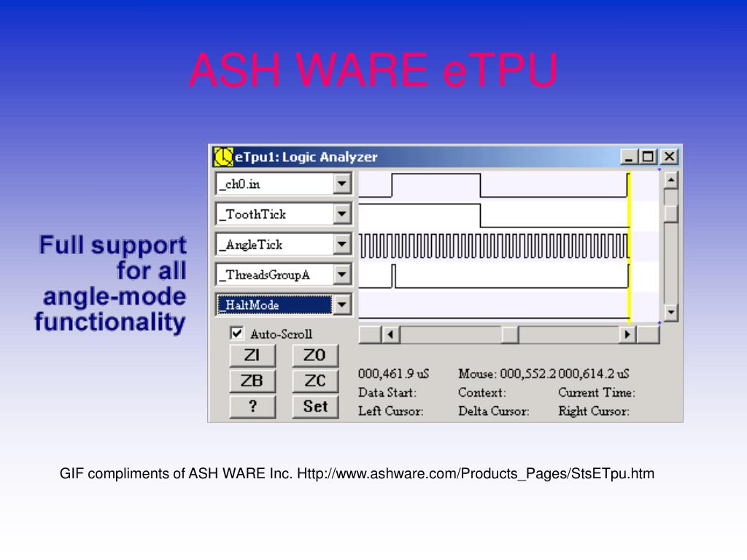Image resolution: width=747 pixels, height=560 pixels.
Task: Click the horizontal scrollbar right arrow
Action: click(627, 334)
